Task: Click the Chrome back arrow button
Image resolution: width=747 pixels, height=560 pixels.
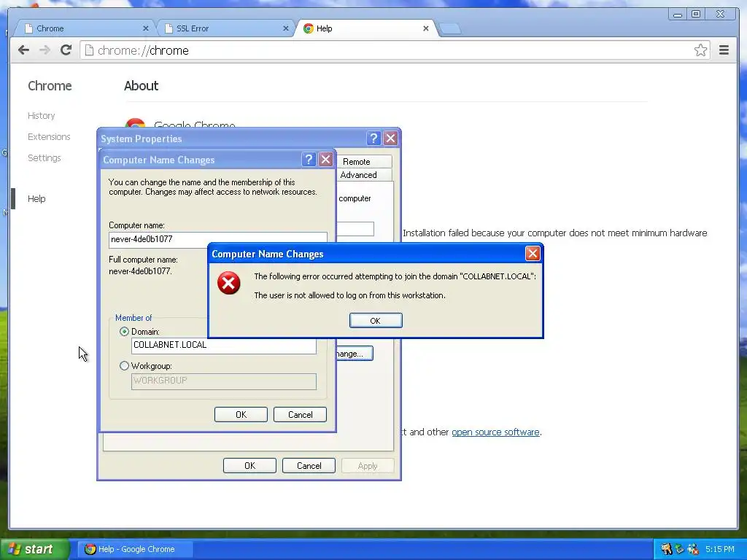Action: coord(23,50)
